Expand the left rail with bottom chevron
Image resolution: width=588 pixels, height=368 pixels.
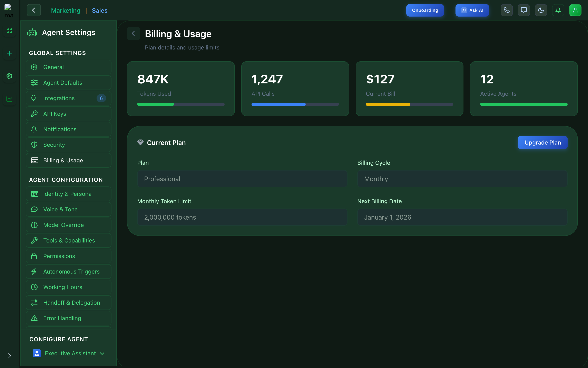click(9, 356)
